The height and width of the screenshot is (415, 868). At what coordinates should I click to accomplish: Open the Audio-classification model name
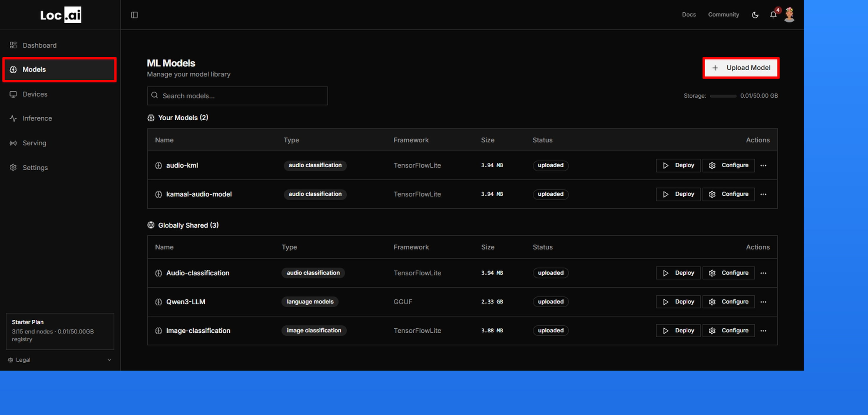[198, 273]
